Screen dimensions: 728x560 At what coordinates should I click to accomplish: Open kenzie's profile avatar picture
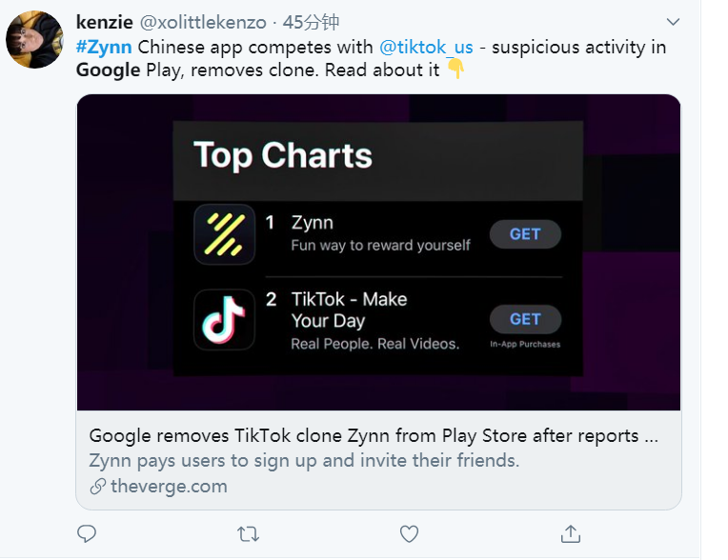point(35,41)
